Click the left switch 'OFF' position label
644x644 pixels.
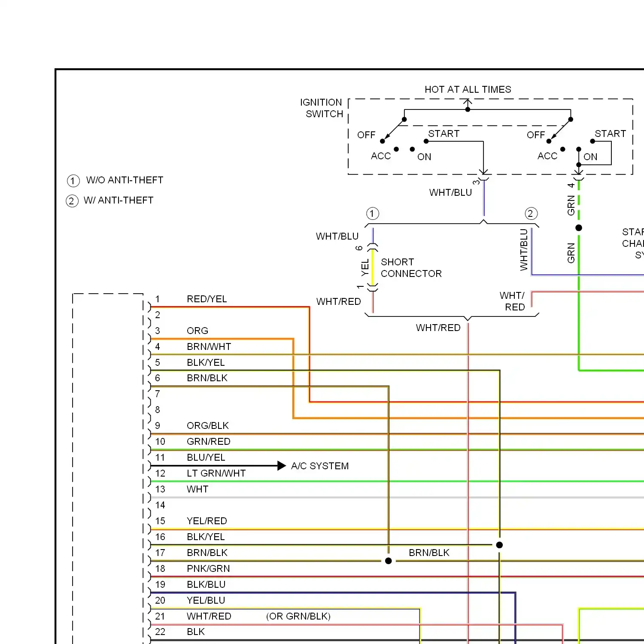(x=366, y=135)
